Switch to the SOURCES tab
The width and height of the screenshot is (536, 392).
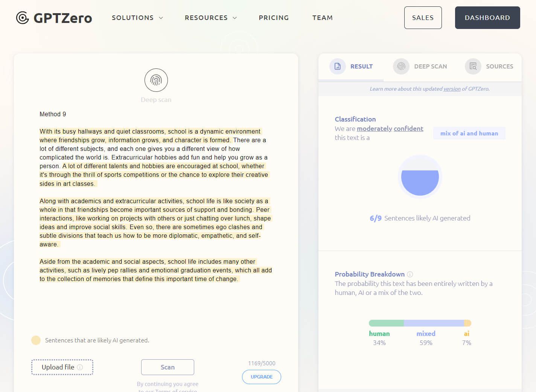499,66
